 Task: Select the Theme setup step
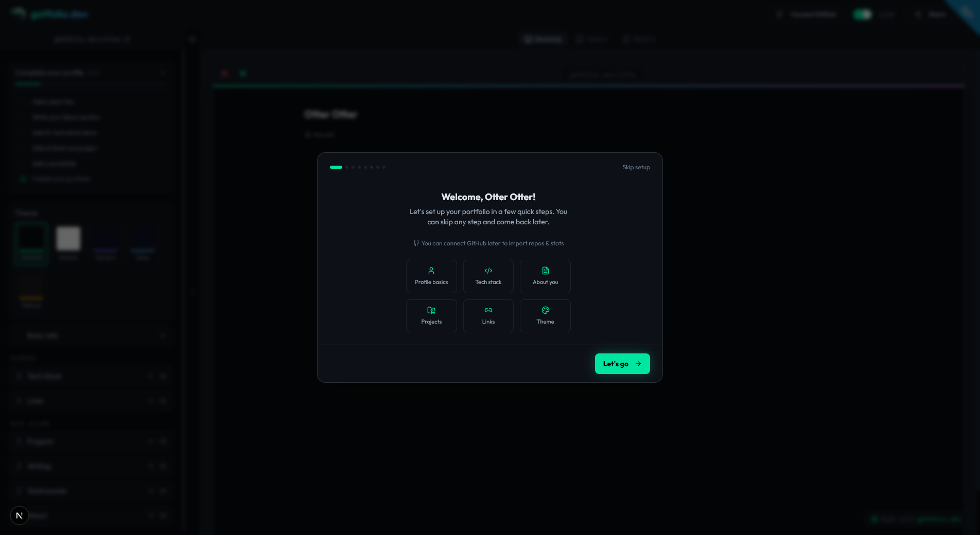[545, 315]
